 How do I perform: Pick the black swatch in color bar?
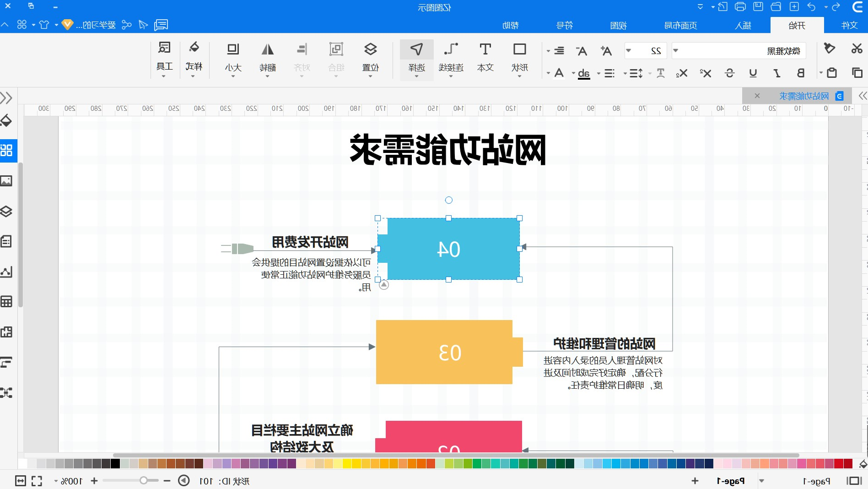[x=115, y=463]
